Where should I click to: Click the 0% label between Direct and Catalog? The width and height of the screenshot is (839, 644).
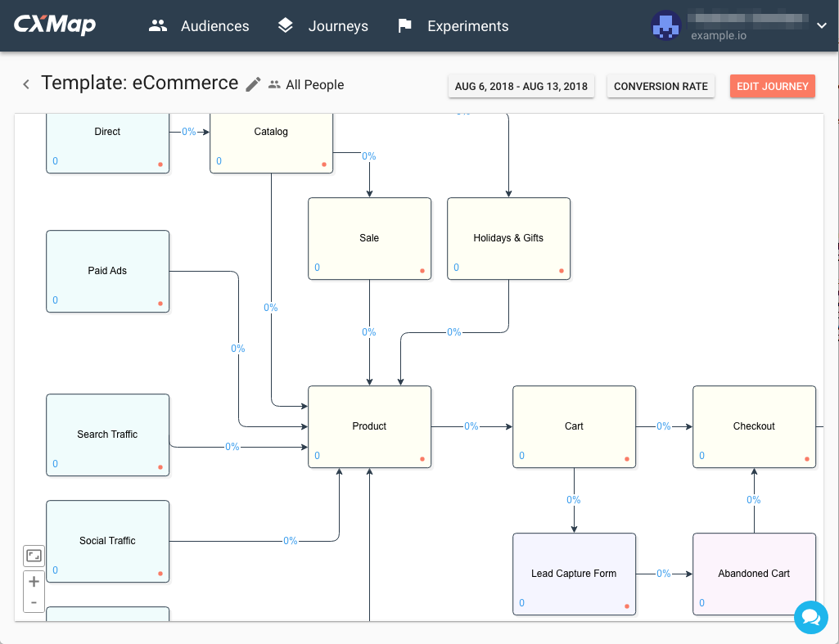(x=189, y=132)
